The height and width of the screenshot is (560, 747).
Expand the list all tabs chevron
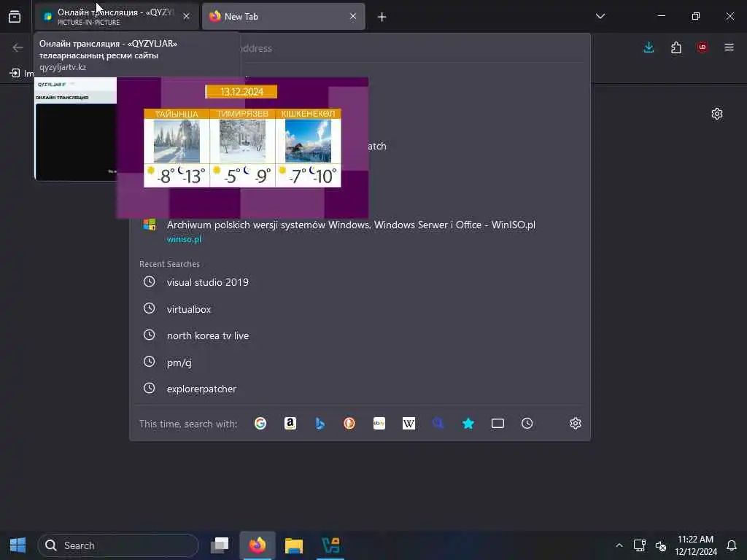coord(600,16)
